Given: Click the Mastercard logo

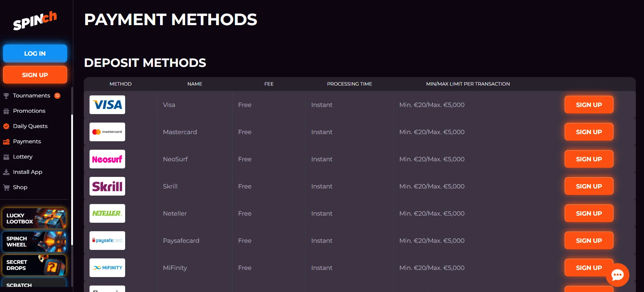Looking at the screenshot, I should [107, 132].
